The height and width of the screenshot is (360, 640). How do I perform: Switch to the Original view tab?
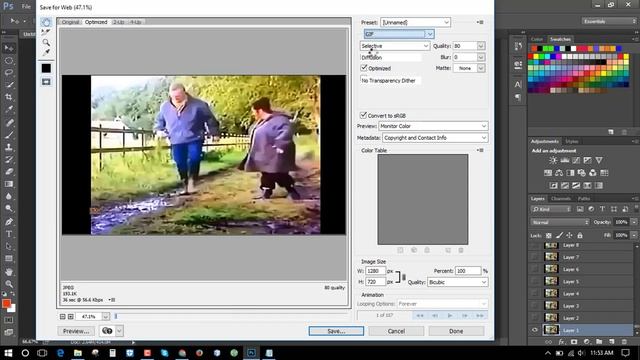(70, 22)
